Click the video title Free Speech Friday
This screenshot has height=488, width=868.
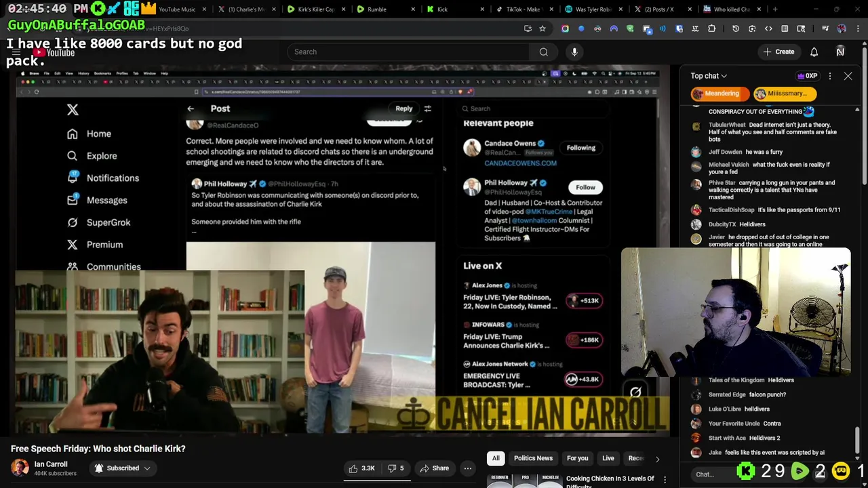point(98,449)
